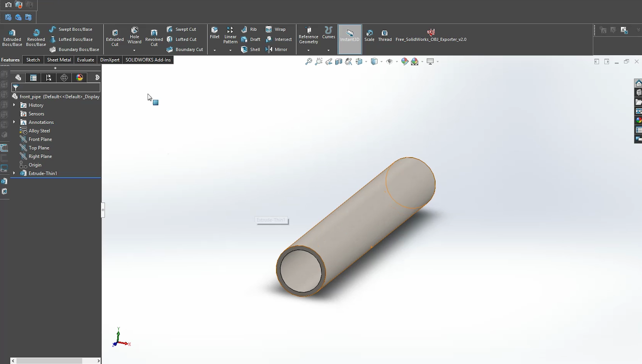Apply the Draft tool
Viewport: 642px width, 364px height.
[251, 39]
